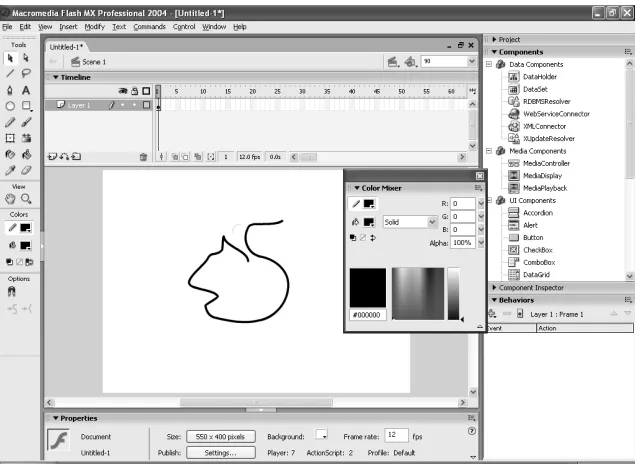
Task: Select the Hand tool
Action: coord(10,199)
